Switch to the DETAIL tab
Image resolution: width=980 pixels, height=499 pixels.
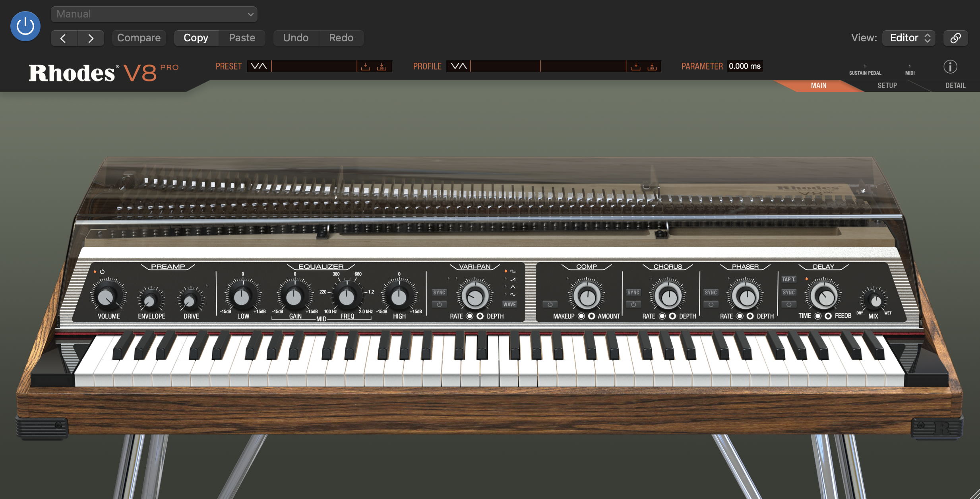point(955,85)
